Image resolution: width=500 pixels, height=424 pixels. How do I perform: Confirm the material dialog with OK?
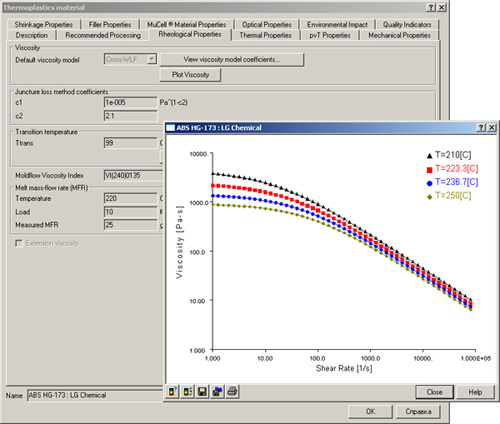(x=370, y=412)
